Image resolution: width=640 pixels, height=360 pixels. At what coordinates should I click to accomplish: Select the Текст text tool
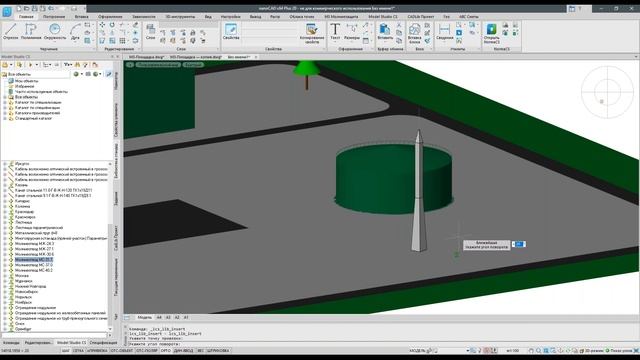(x=335, y=31)
